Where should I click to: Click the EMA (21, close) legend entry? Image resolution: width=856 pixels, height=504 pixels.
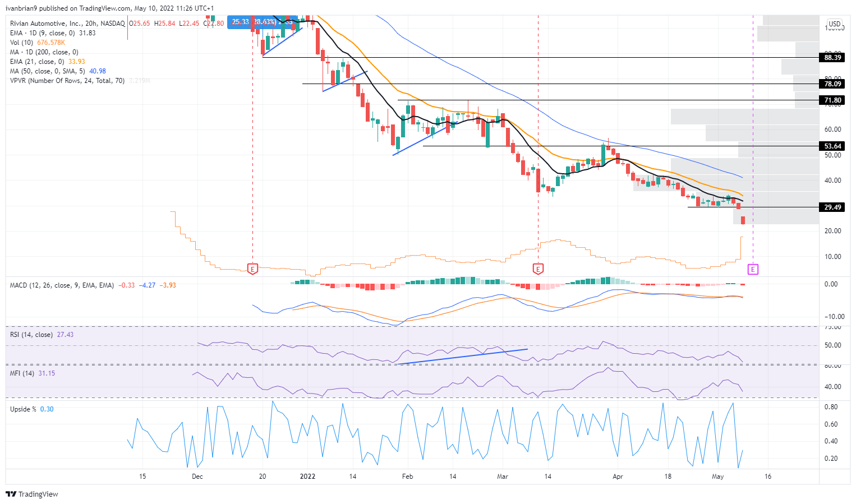[36, 61]
